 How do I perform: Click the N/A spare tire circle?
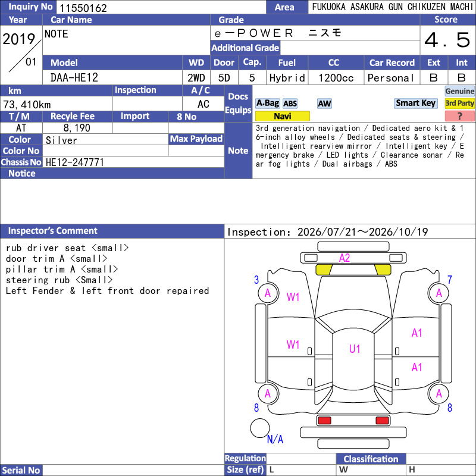260,428
